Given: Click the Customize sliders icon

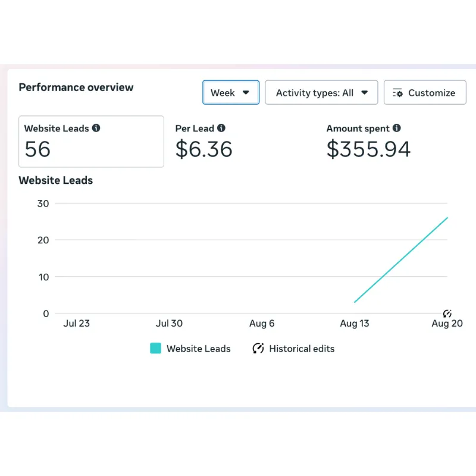Looking at the screenshot, I should click(398, 93).
